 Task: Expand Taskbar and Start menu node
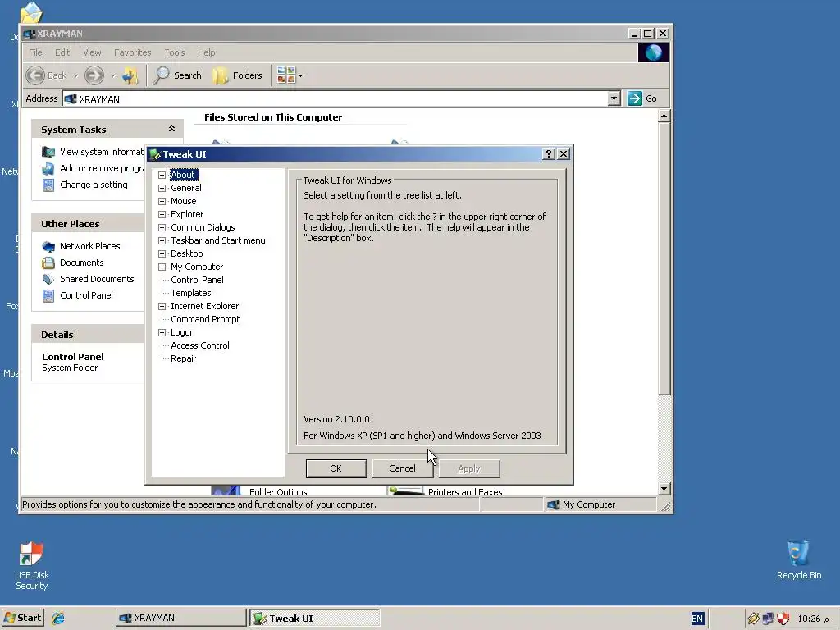tap(162, 240)
